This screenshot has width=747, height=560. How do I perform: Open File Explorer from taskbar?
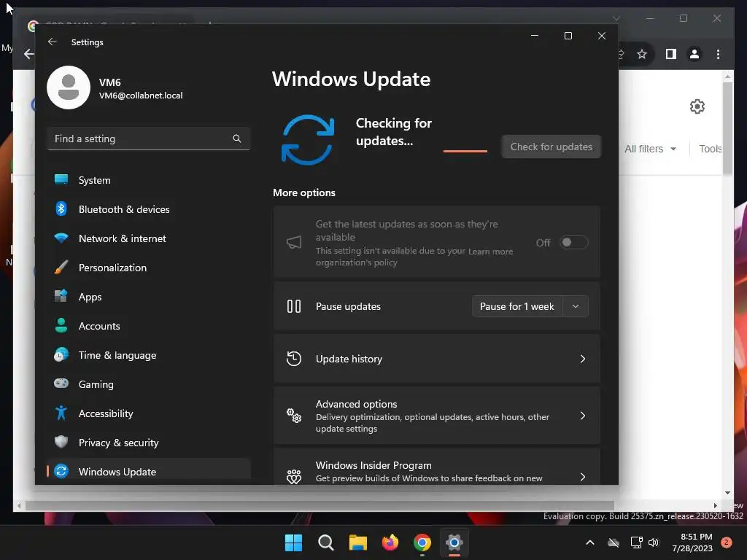tap(357, 542)
